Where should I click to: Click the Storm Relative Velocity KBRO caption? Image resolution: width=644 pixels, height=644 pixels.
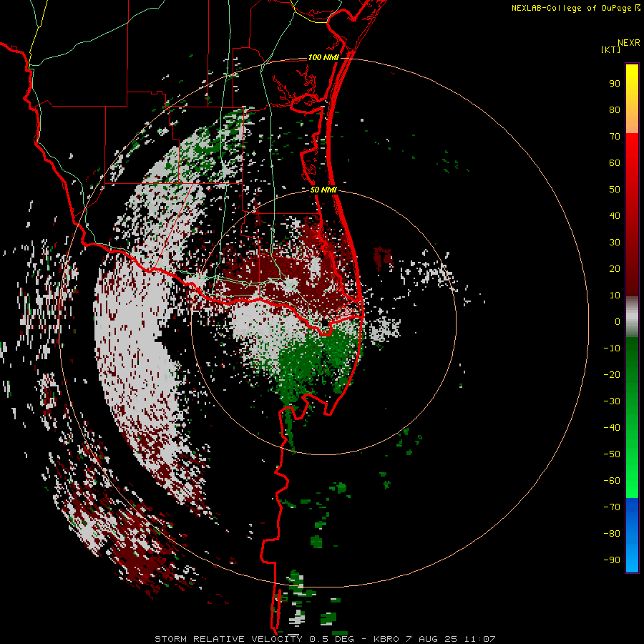pos(325,639)
